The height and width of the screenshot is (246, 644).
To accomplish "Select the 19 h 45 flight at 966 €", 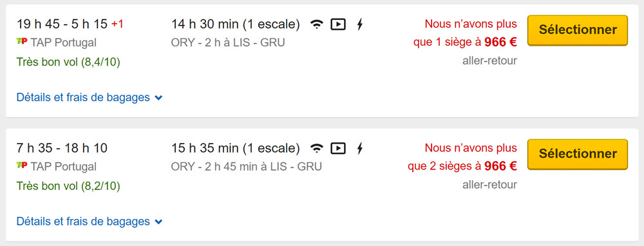I will (x=578, y=30).
